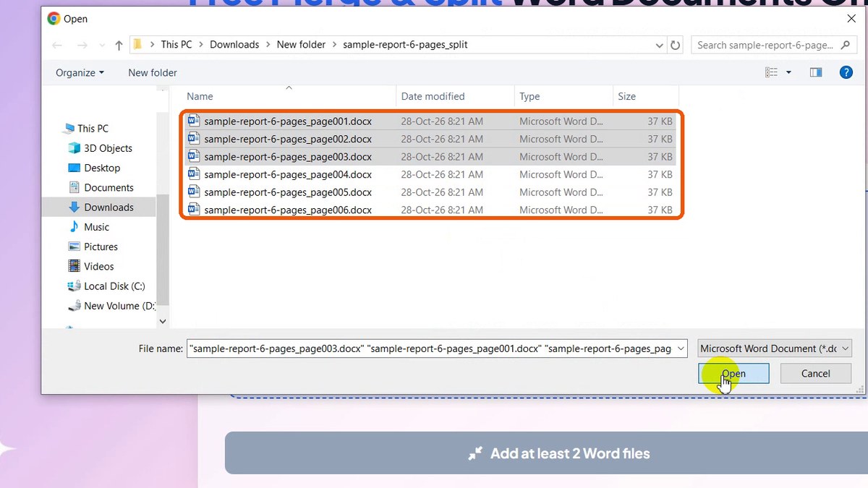The width and height of the screenshot is (868, 488).
Task: Click Word icon of page003.docx
Action: pyautogui.click(x=193, y=156)
